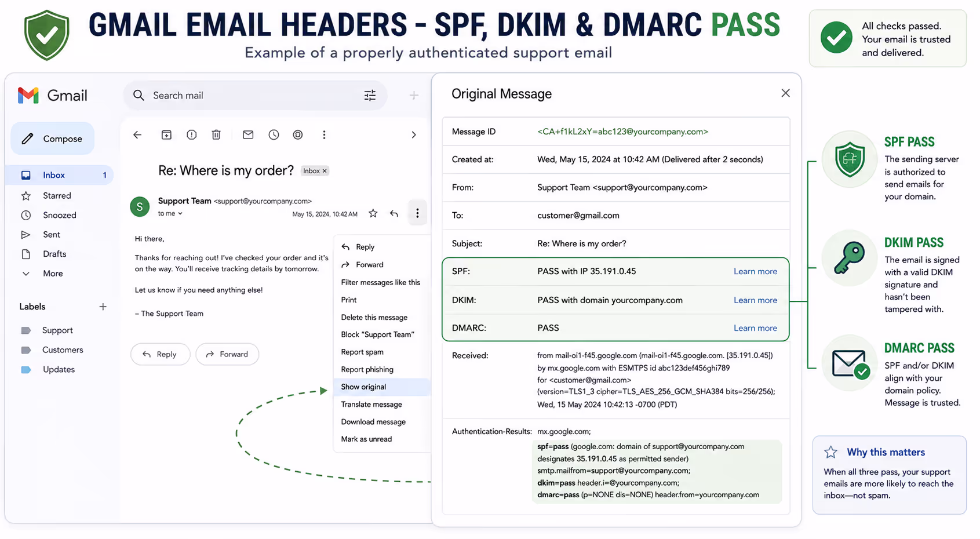Click the DKIM key icon
The height and width of the screenshot is (539, 980).
(x=849, y=258)
